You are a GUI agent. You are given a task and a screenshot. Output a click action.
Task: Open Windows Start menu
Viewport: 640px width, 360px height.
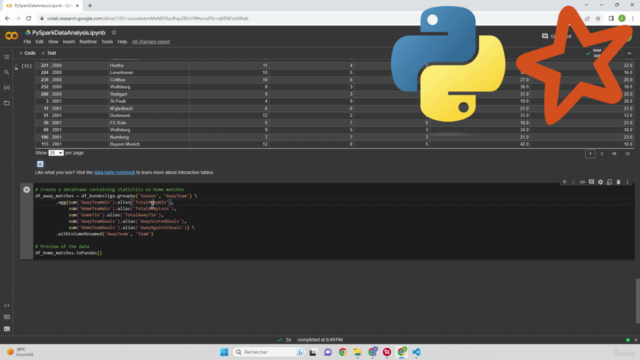click(224, 352)
